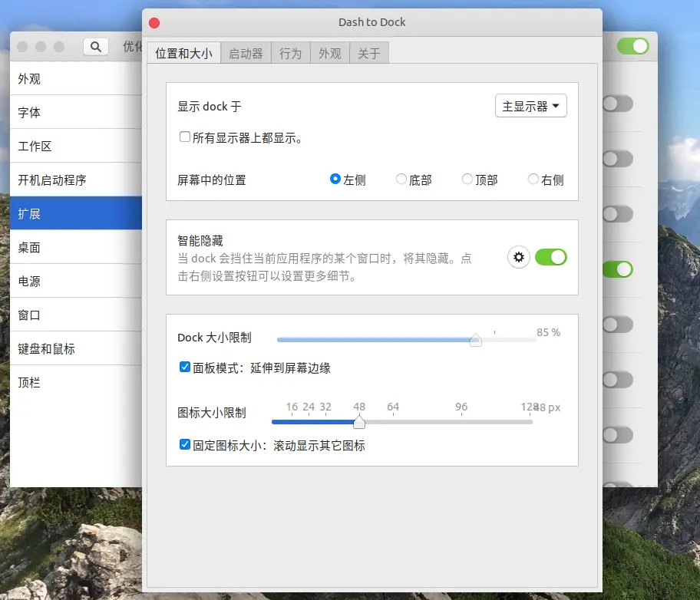The width and height of the screenshot is (700, 600).
Task: Toggle the extensions master switch in Tweaks header
Action: pos(632,46)
